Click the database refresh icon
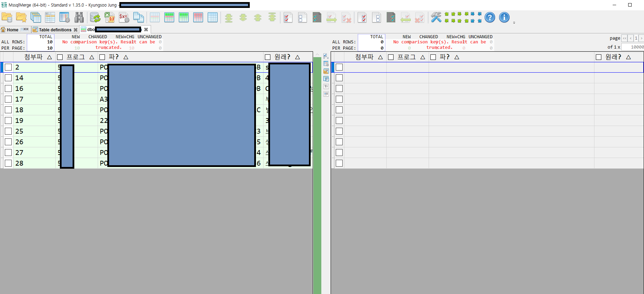This screenshot has width=644, height=294. 95,17
